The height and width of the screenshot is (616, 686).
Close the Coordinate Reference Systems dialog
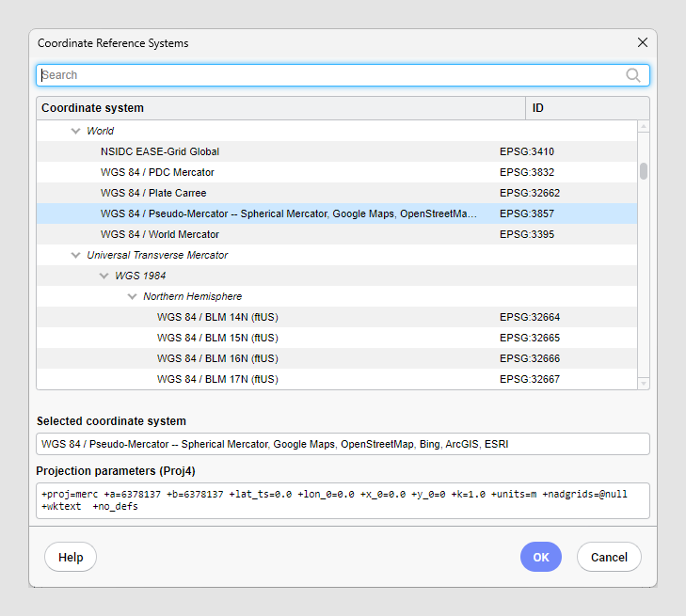(x=643, y=42)
